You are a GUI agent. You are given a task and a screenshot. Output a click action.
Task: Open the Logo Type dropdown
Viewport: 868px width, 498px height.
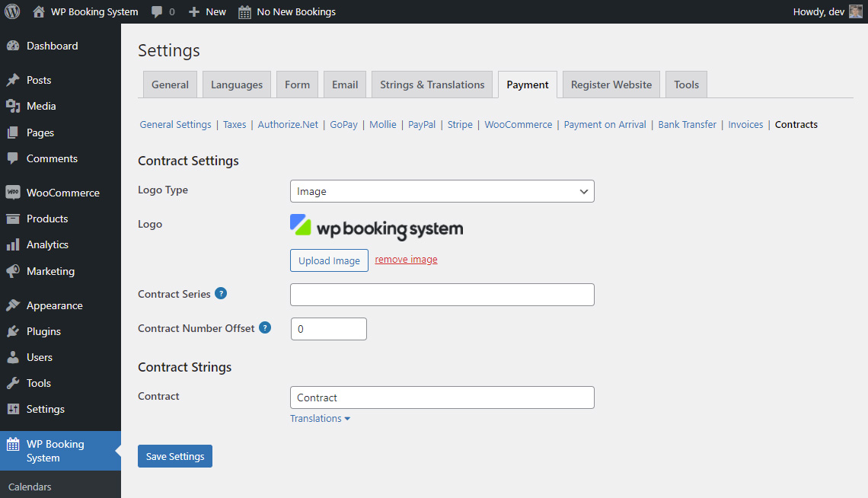(442, 191)
